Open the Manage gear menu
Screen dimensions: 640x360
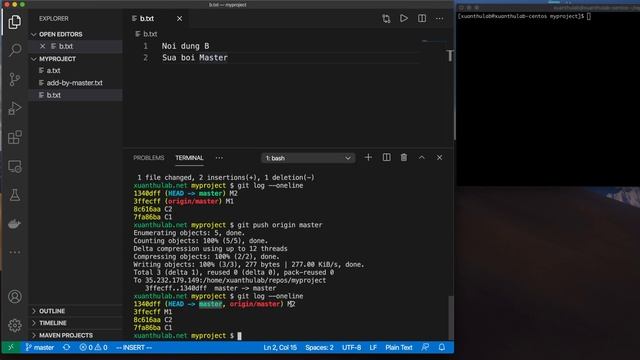coord(15,325)
